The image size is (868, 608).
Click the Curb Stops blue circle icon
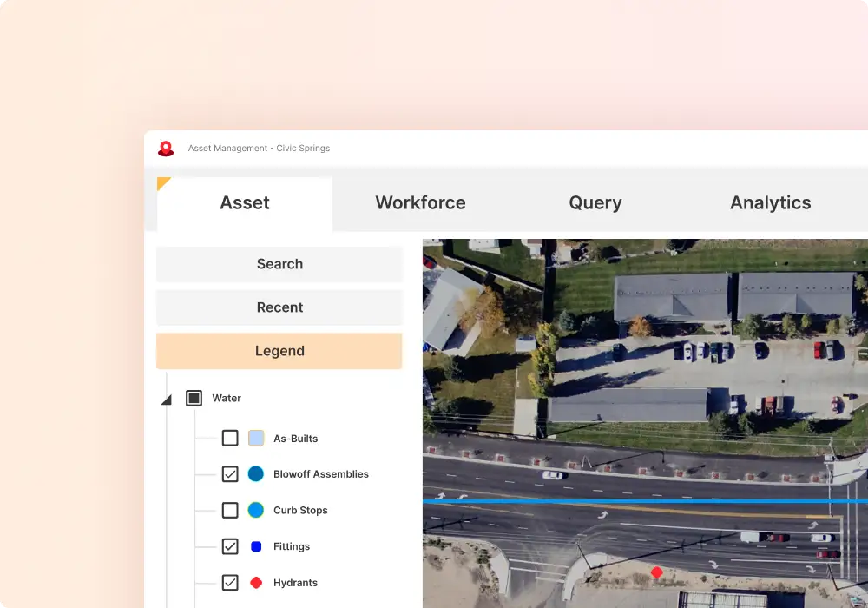coord(256,510)
